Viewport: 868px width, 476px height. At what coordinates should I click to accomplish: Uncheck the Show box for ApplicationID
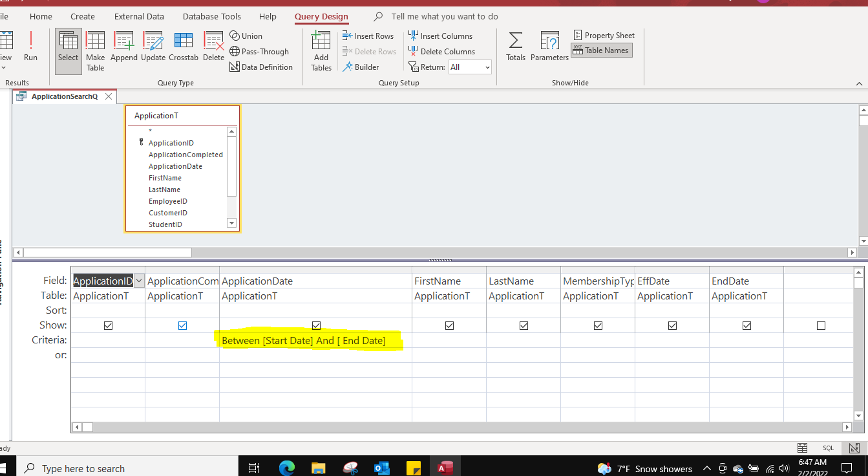coord(108,325)
